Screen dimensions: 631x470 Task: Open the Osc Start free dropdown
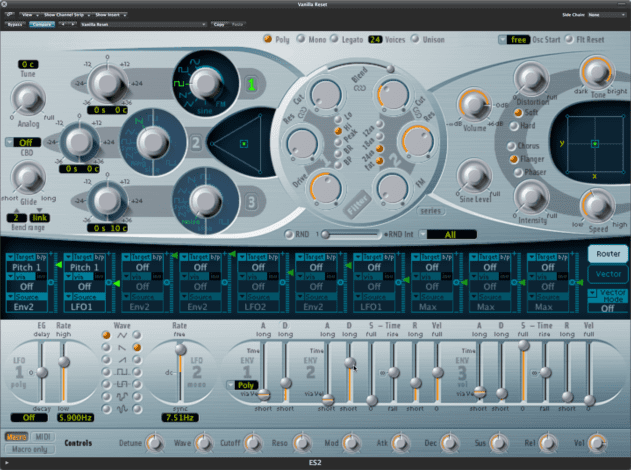point(514,39)
